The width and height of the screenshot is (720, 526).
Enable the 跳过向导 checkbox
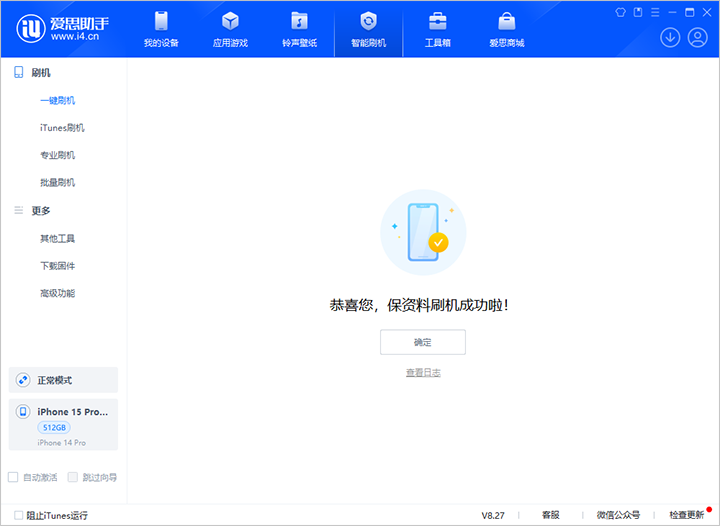[x=73, y=477]
